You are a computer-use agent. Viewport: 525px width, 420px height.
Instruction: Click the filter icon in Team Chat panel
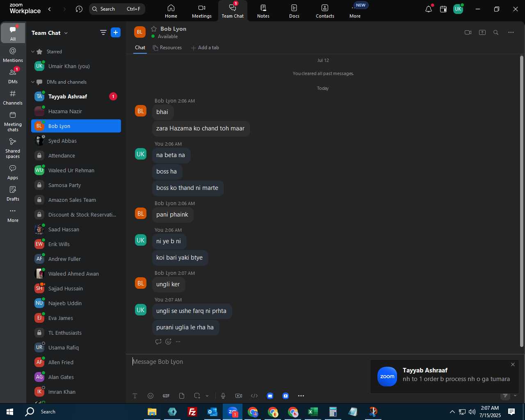point(103,33)
